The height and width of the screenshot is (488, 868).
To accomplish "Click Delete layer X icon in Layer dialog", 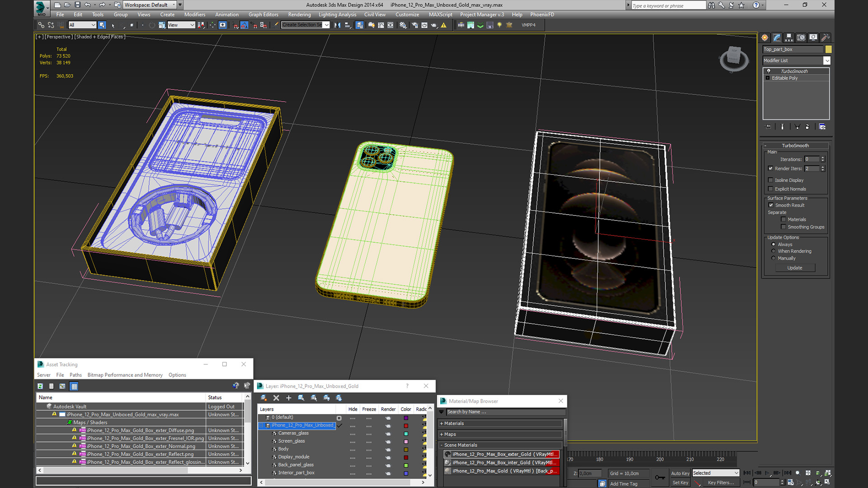I will coord(276,398).
